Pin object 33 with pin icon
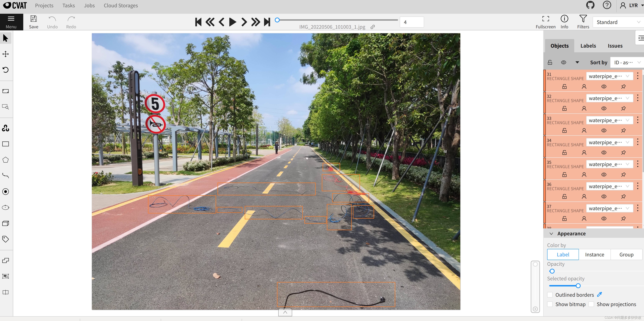 [x=623, y=131]
